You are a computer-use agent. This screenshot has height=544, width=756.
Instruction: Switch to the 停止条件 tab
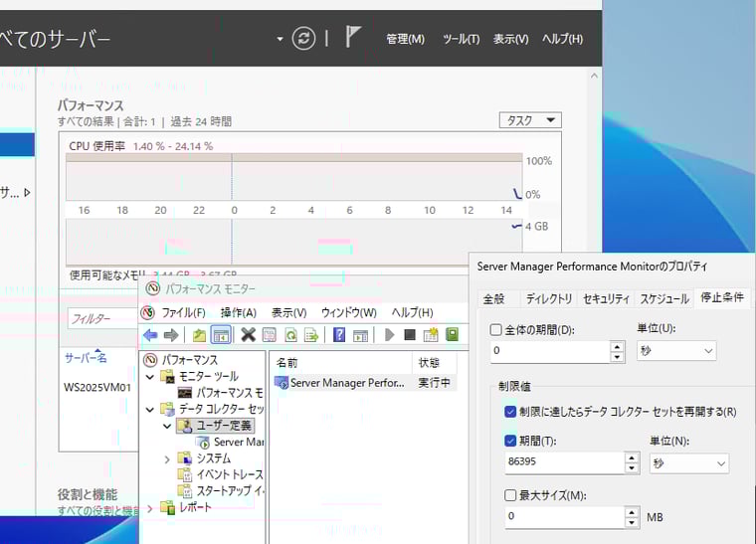(x=722, y=297)
